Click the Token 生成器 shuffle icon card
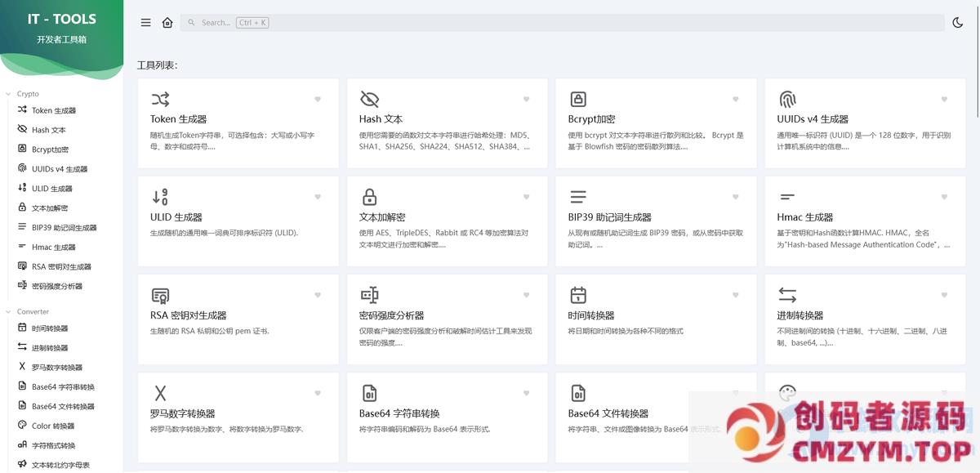This screenshot has height=473, width=980. point(160,100)
